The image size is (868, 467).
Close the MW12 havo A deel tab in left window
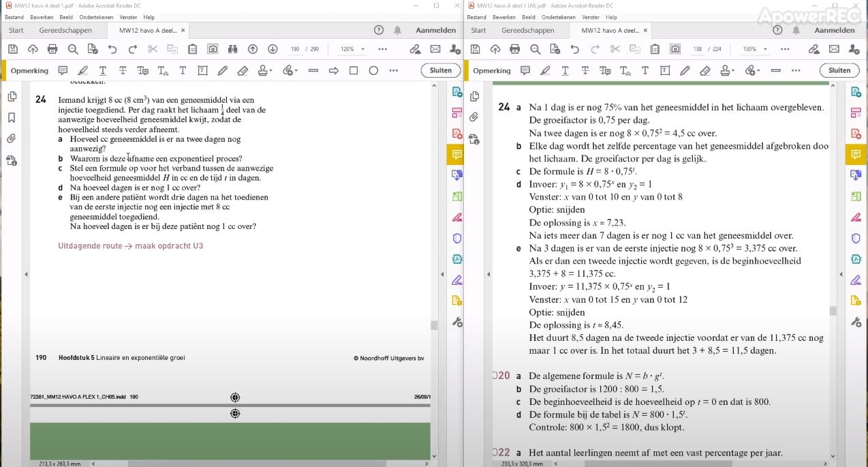[183, 30]
